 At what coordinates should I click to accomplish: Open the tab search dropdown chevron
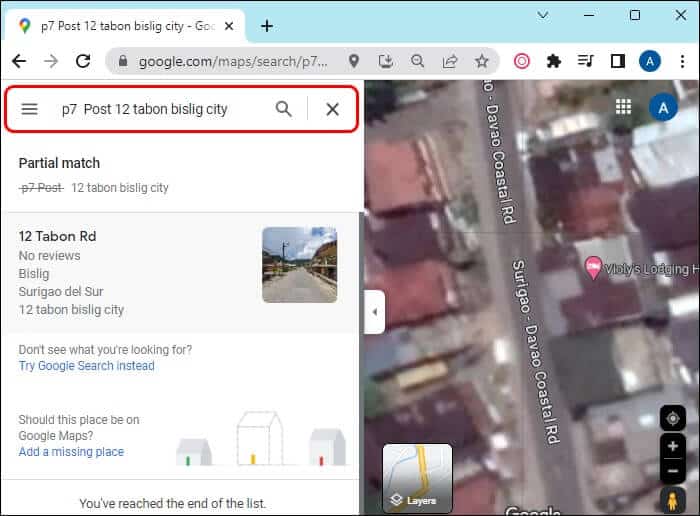click(x=543, y=16)
